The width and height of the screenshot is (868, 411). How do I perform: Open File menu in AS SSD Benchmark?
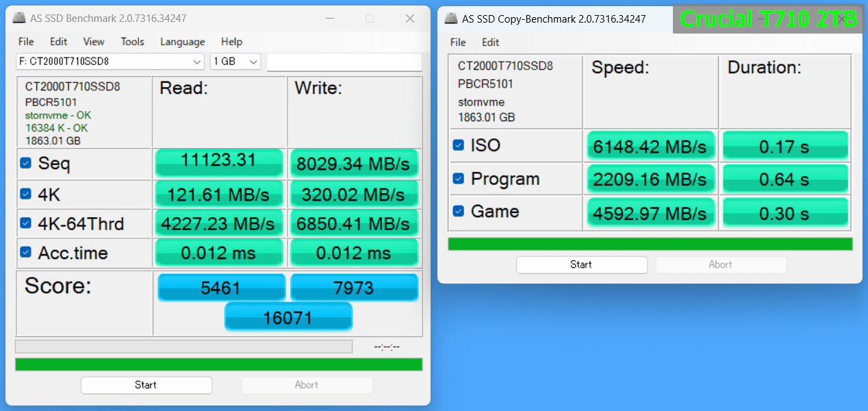26,42
